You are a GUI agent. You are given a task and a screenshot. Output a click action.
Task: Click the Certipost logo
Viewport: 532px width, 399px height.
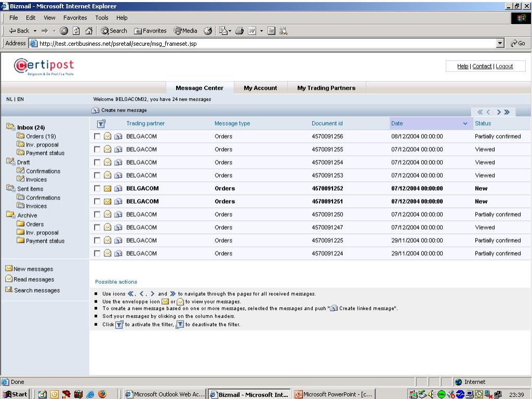[44, 66]
